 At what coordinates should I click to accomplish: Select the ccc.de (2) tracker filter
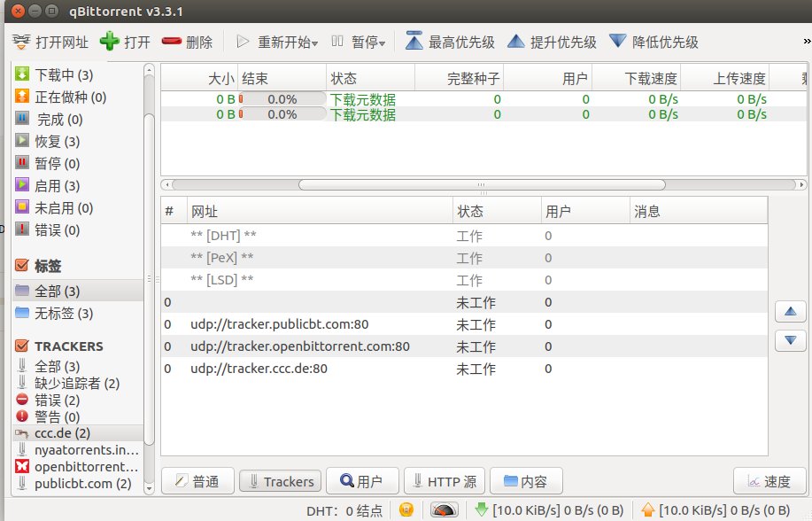pyautogui.click(x=78, y=433)
